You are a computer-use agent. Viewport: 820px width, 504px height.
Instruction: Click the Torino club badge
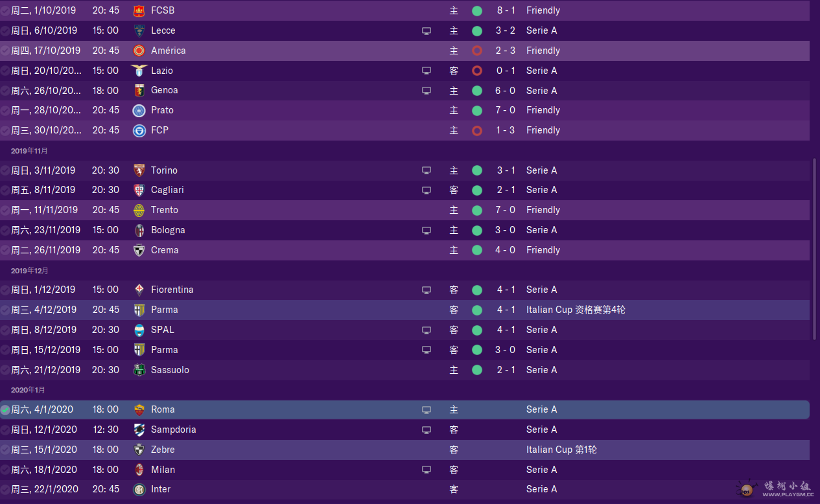(139, 170)
